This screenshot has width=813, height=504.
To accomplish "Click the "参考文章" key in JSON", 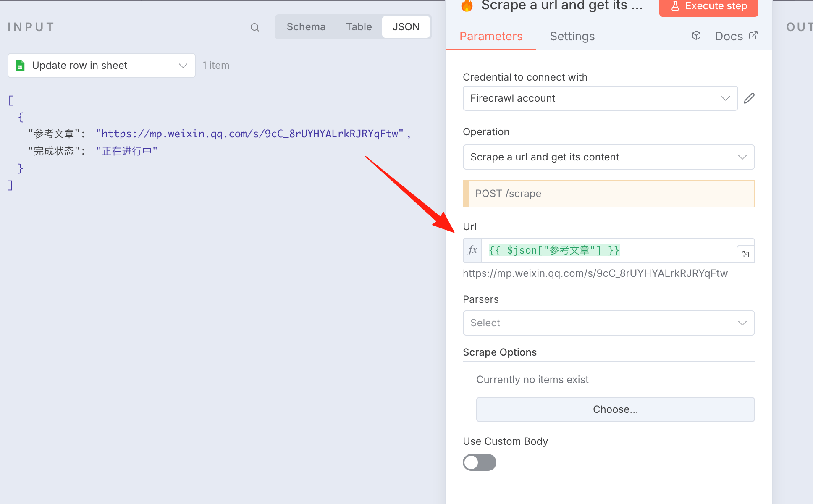I will click(54, 134).
